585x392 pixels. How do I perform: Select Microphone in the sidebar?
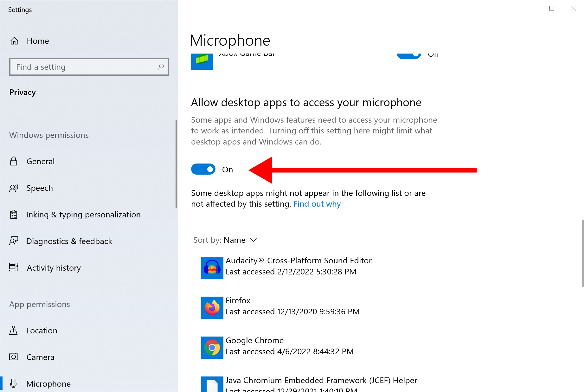(x=48, y=383)
